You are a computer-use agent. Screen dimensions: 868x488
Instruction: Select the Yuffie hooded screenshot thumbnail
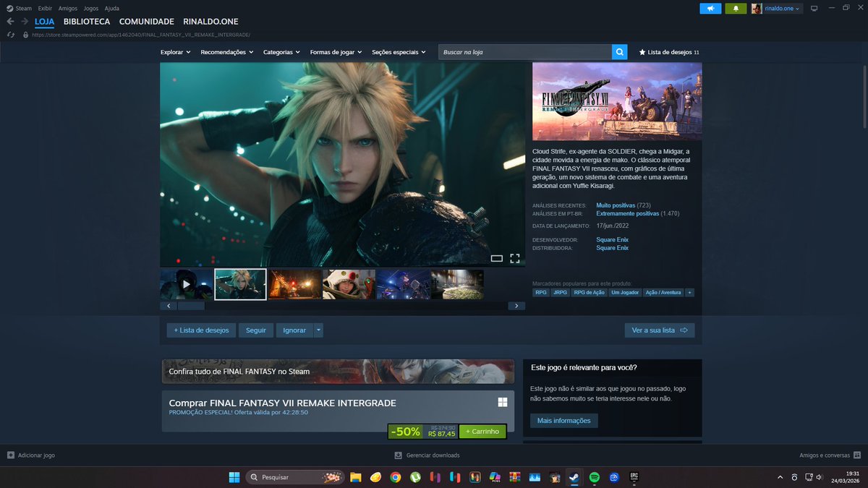(x=349, y=284)
